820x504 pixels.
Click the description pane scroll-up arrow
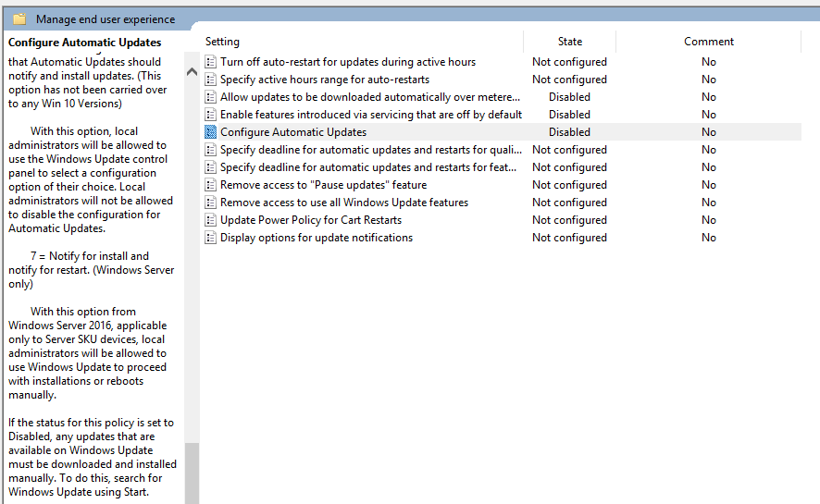(x=192, y=71)
